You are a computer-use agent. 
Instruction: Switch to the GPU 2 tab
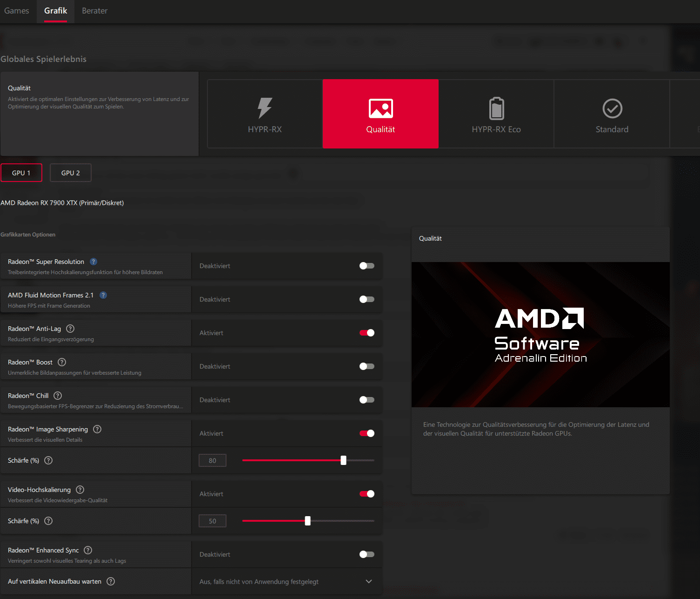click(x=71, y=173)
